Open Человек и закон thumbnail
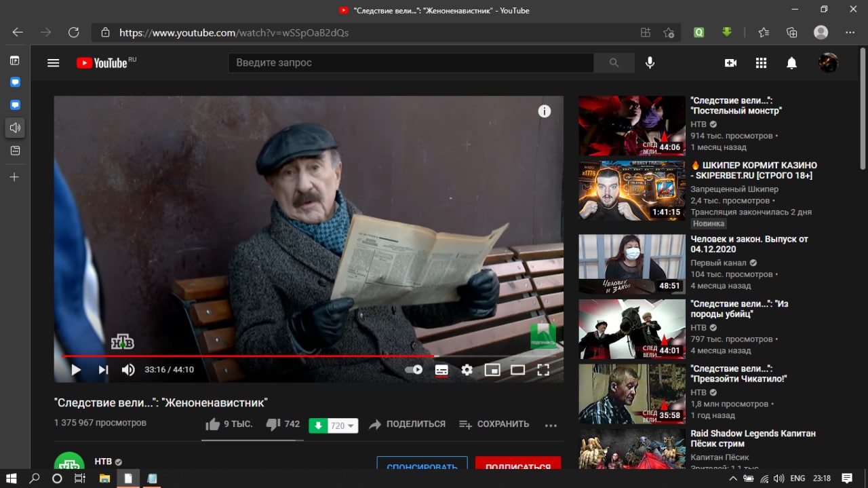Screen dimensions: 868x488 (x=632, y=264)
